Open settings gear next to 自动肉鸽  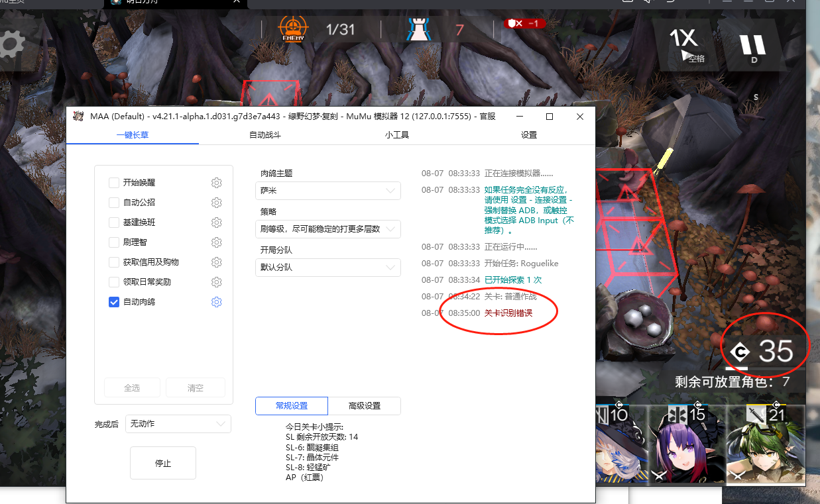point(216,302)
